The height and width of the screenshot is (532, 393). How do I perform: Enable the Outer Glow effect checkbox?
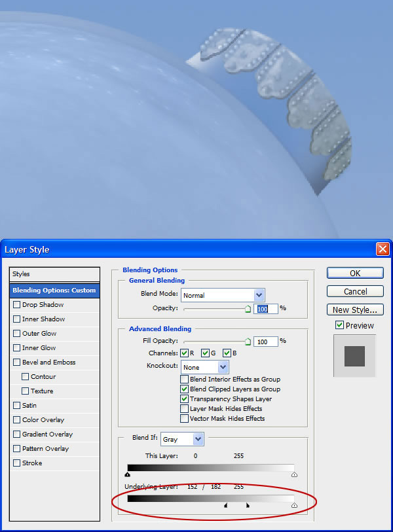click(x=16, y=334)
